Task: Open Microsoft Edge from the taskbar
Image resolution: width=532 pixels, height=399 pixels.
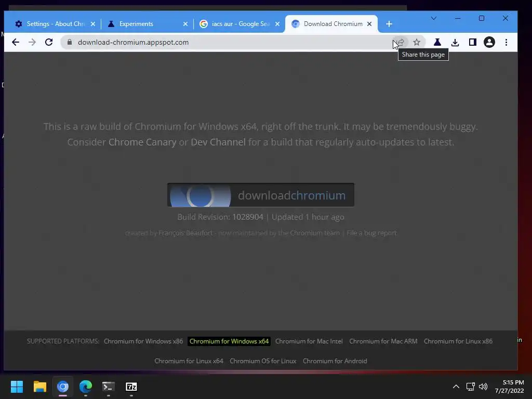Action: click(x=86, y=387)
